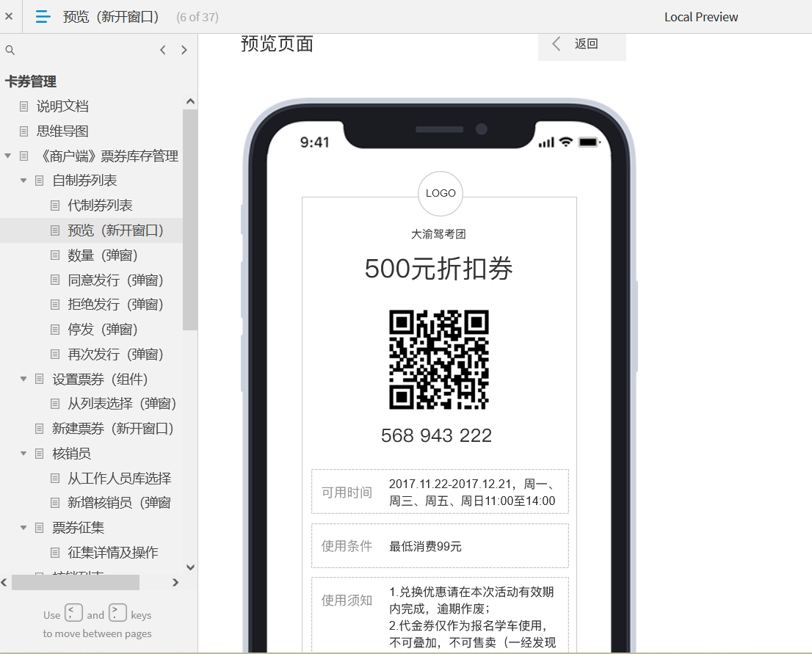Click the 可用时间 label
812x654 pixels.
[347, 492]
